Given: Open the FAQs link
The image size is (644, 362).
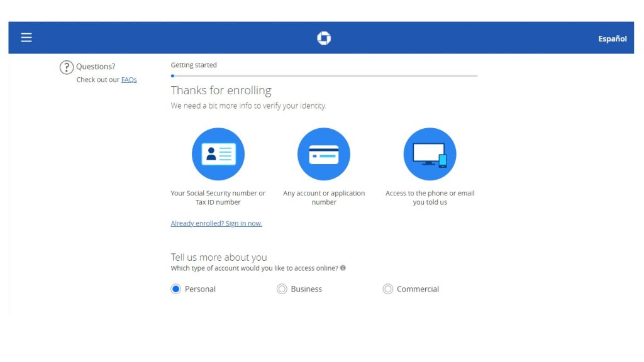Looking at the screenshot, I should click(129, 80).
